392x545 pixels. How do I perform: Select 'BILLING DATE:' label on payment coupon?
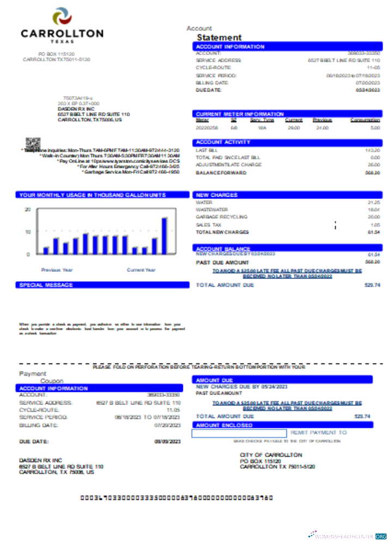click(x=39, y=425)
